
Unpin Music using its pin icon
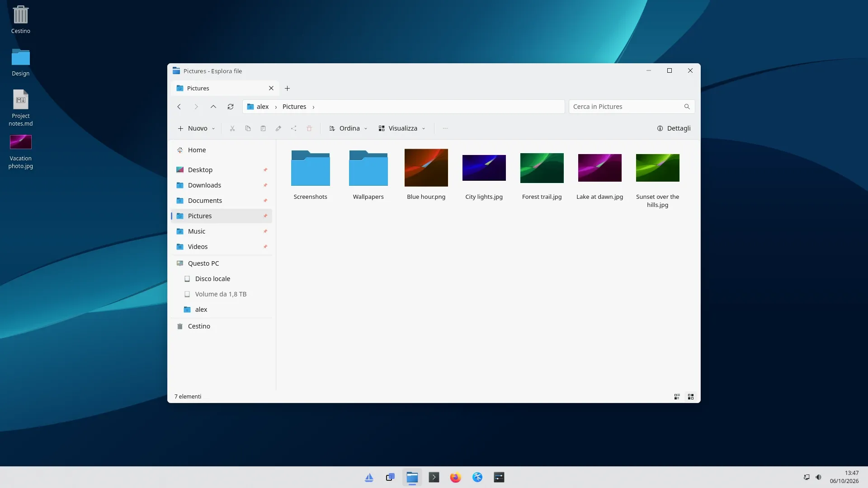click(x=265, y=231)
